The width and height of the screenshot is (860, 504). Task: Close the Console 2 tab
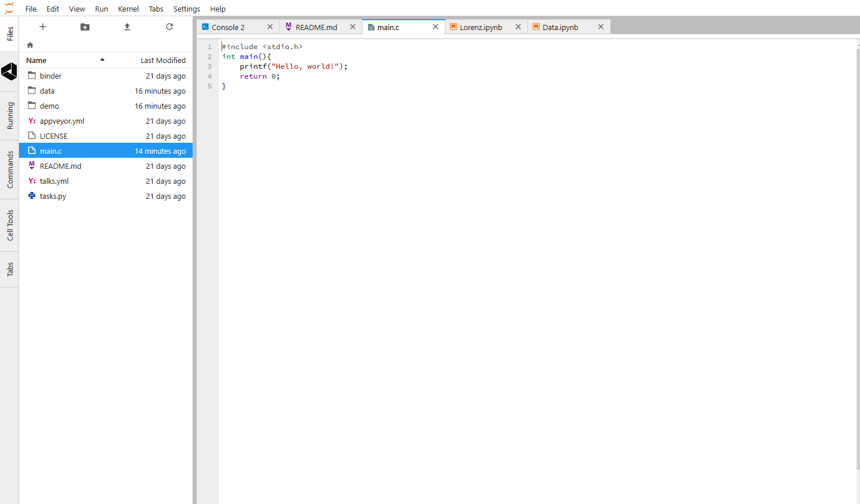pos(270,27)
